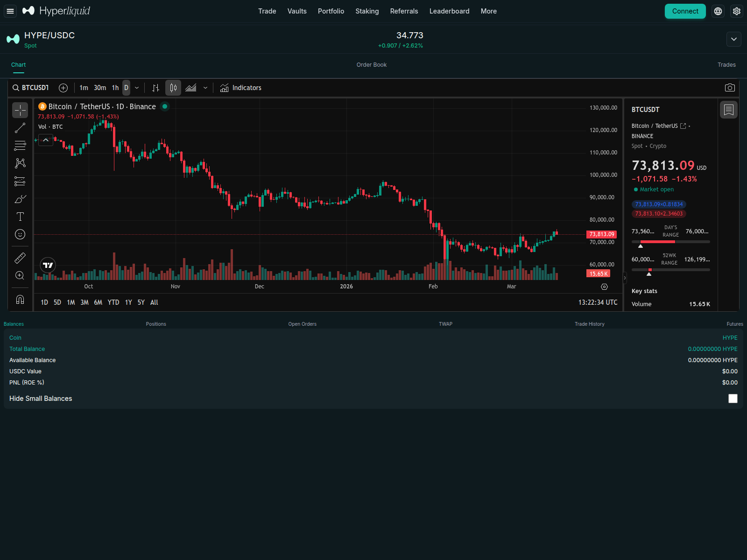Viewport: 747px width, 560px height.
Task: Adjust the 52-week range slider marker
Action: coord(649,274)
